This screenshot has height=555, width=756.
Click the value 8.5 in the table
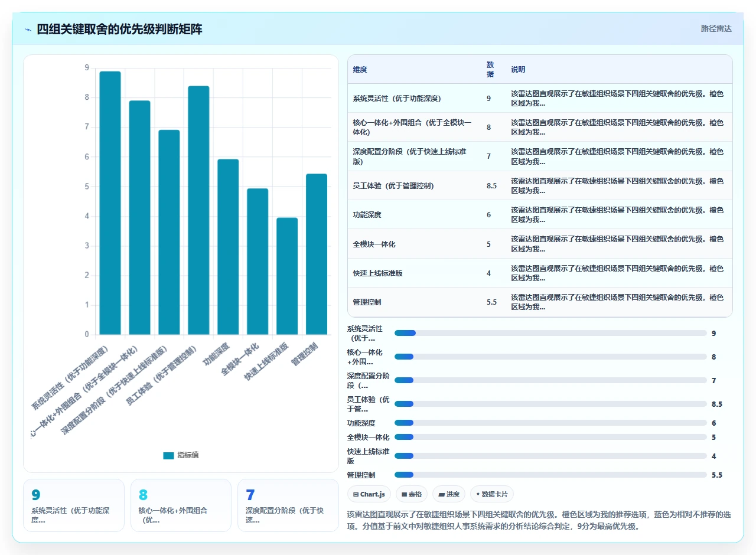click(491, 185)
